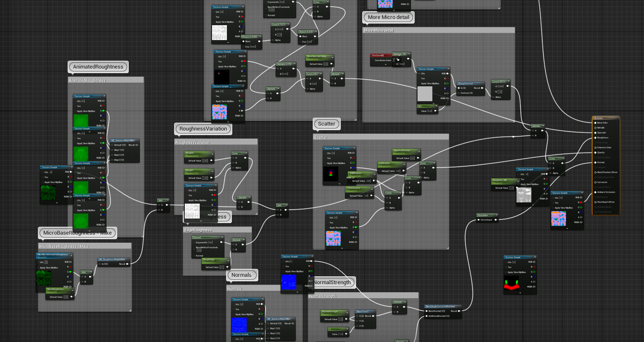Click the Metallic pin on M_Head node
The image size is (644, 342).
click(595, 128)
